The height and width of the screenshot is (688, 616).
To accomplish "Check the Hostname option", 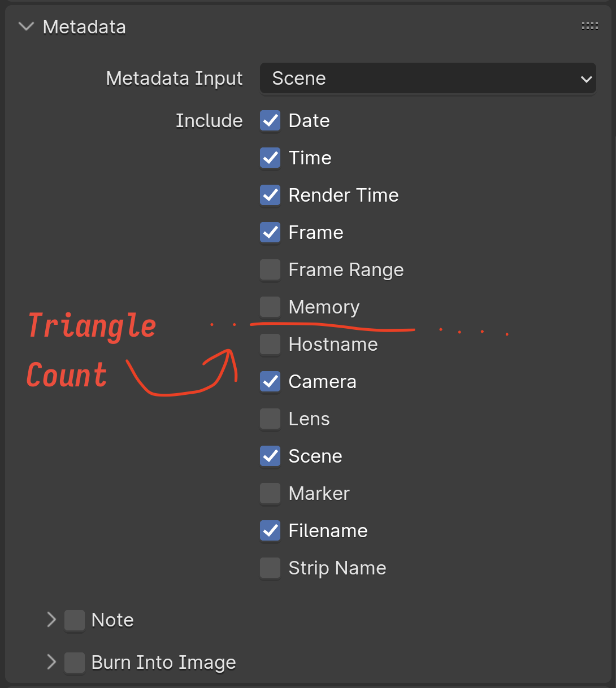I will point(270,344).
